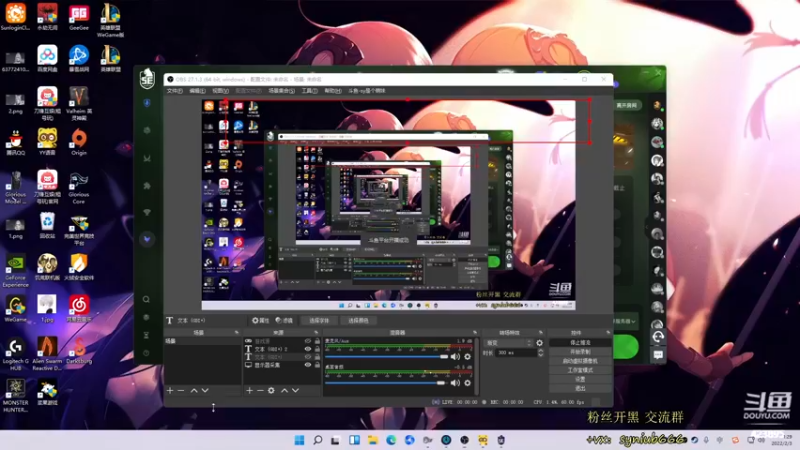This screenshot has height=450, width=800.
Task: Open Microsoft Edge from taskbar
Action: coord(391,440)
